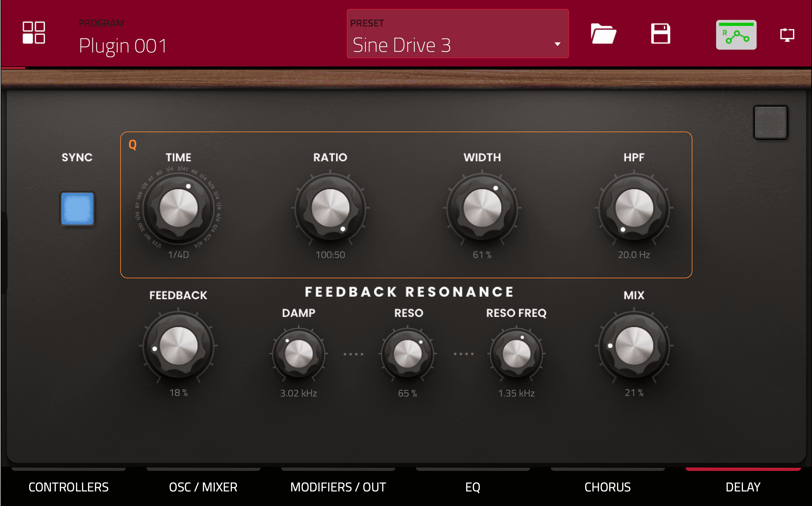This screenshot has height=506, width=812.
Task: Toggle the gray square delay enable button
Action: 770,122
